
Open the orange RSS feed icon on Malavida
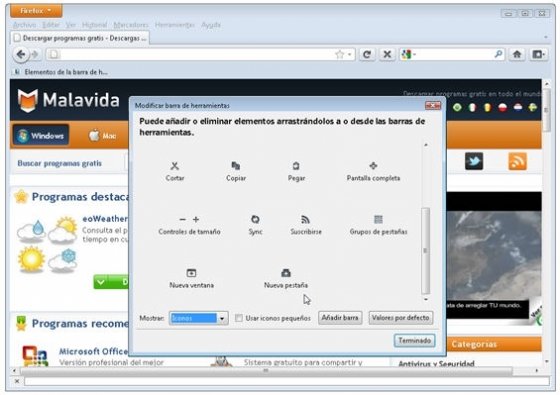point(517,161)
